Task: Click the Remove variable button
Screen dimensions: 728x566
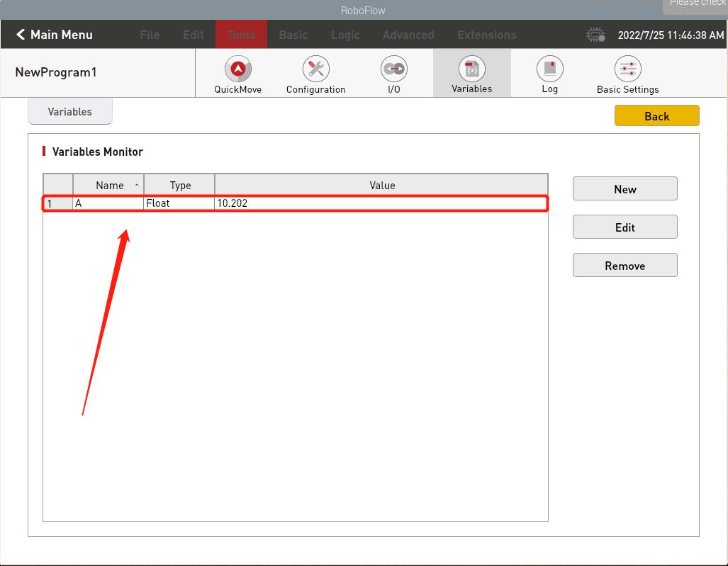Action: [x=625, y=266]
